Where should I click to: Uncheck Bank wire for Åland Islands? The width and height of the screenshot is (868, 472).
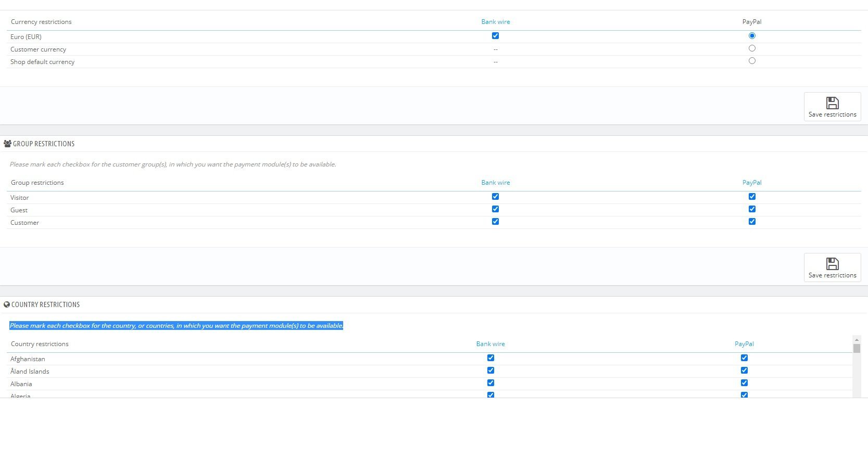tap(490, 371)
